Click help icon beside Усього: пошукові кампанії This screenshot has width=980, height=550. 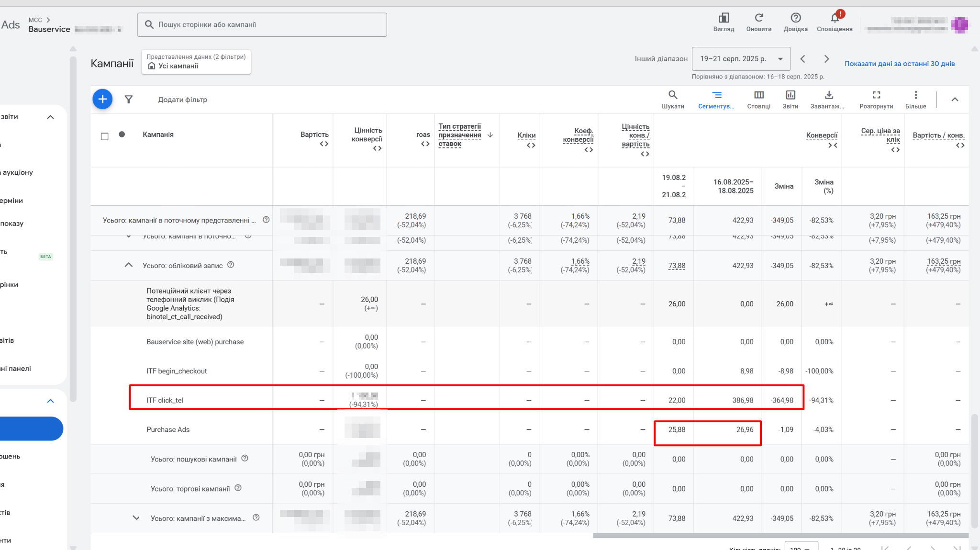tap(245, 458)
